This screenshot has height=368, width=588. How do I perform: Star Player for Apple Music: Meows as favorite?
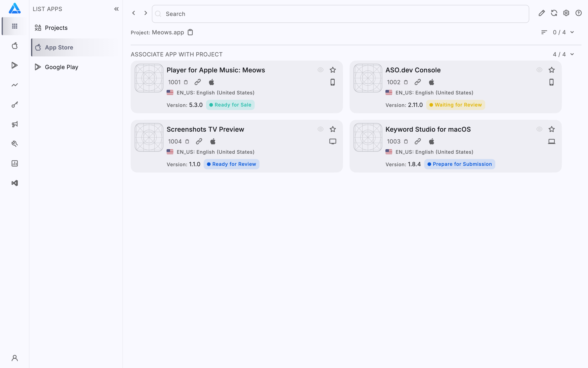(333, 70)
